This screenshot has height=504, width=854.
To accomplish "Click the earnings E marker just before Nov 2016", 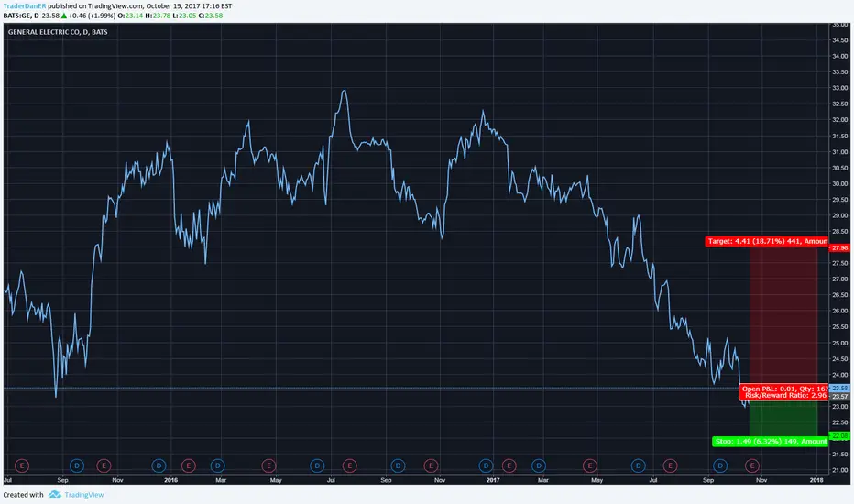I will tap(431, 466).
